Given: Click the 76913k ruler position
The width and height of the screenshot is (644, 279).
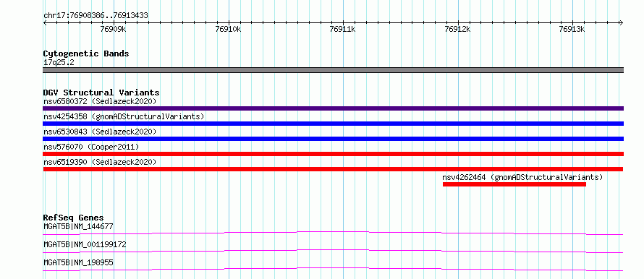Looking at the screenshot, I should (572, 30).
